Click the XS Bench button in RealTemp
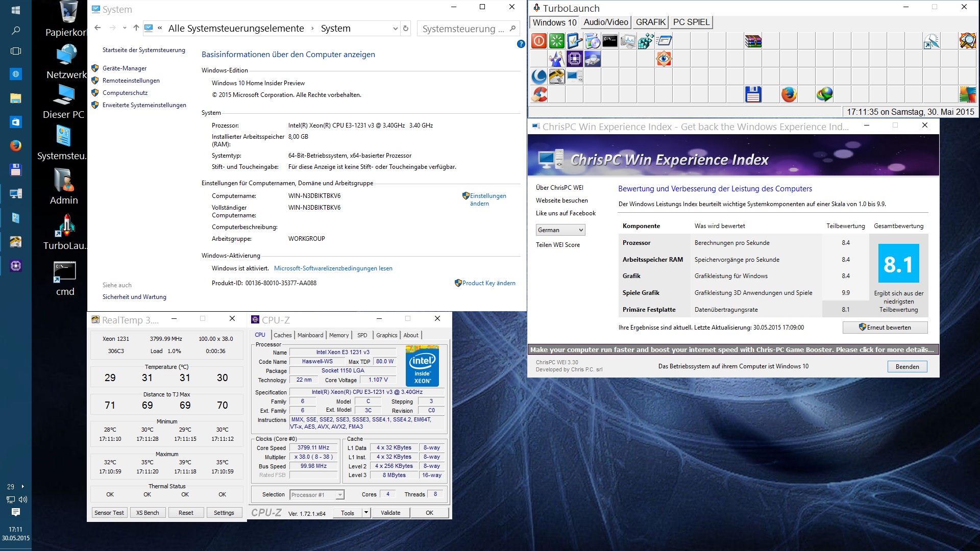980x551 pixels. coord(148,513)
